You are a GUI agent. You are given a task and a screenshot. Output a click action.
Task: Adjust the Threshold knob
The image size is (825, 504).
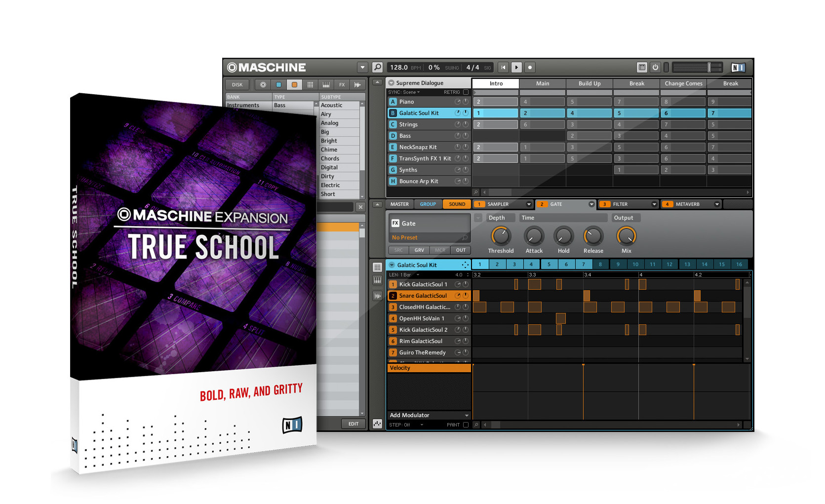tap(501, 236)
